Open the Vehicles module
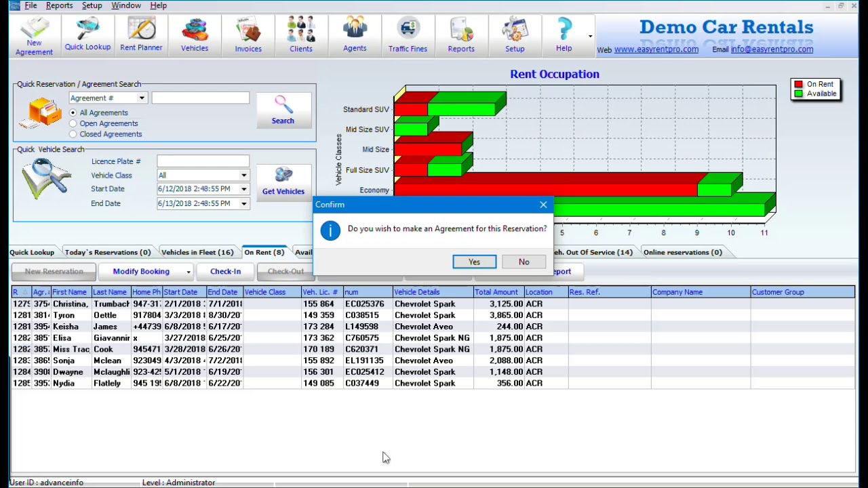 click(195, 35)
